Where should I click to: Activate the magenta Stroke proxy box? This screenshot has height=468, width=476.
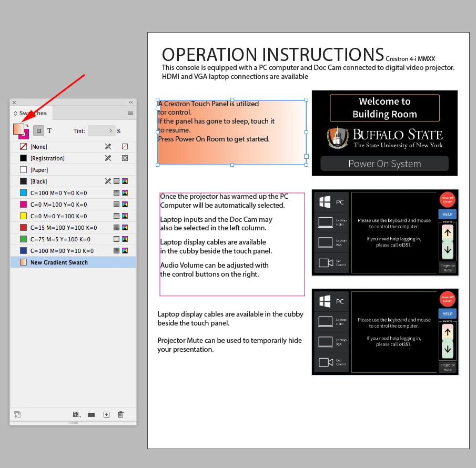pos(25,136)
